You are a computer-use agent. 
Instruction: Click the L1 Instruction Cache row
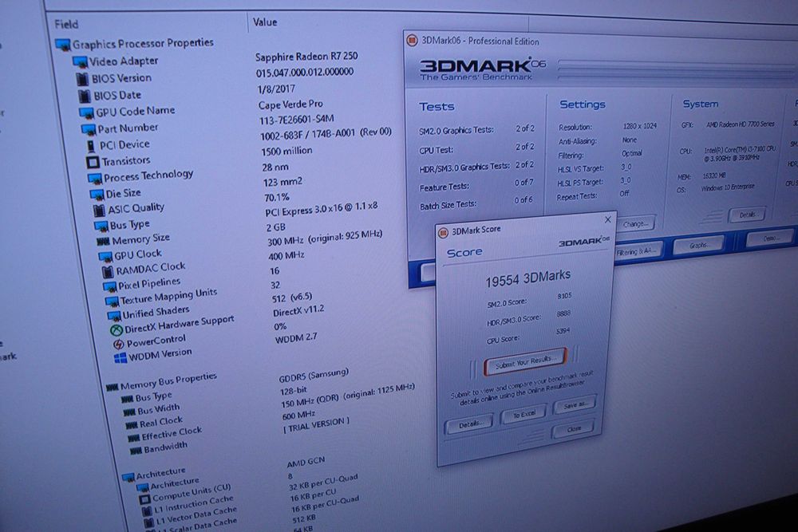click(194, 504)
